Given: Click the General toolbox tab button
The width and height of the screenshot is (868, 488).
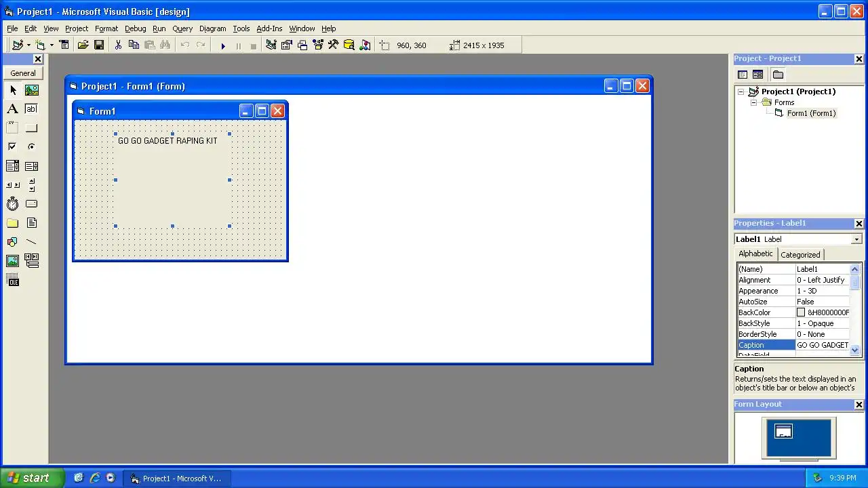Looking at the screenshot, I should pos(23,73).
